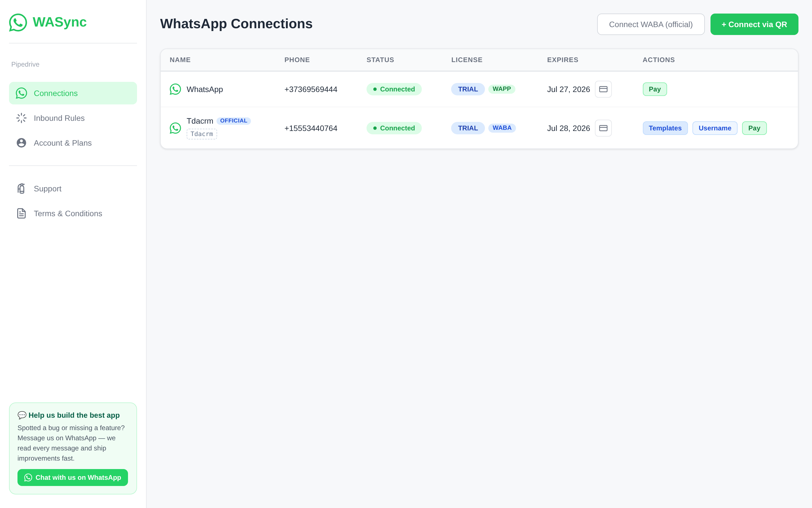Image resolution: width=812 pixels, height=508 pixels.
Task: Click the speech bubble icon in help card
Action: pyautogui.click(x=22, y=415)
